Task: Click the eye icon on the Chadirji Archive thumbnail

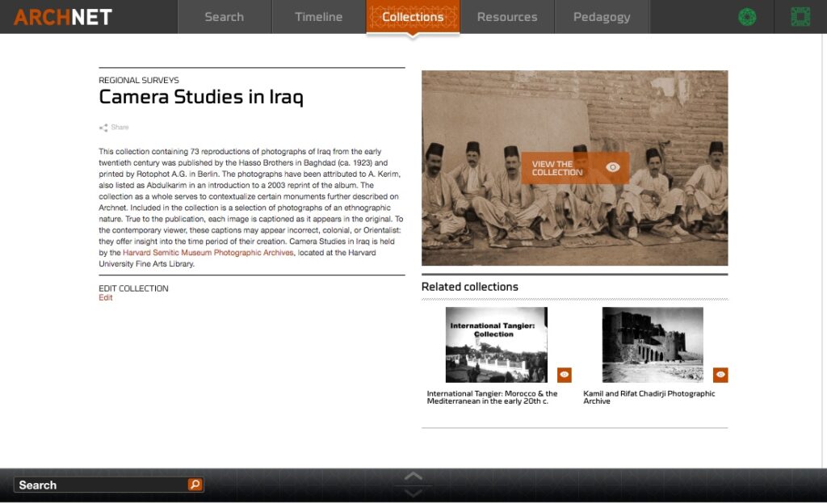Action: tap(720, 374)
